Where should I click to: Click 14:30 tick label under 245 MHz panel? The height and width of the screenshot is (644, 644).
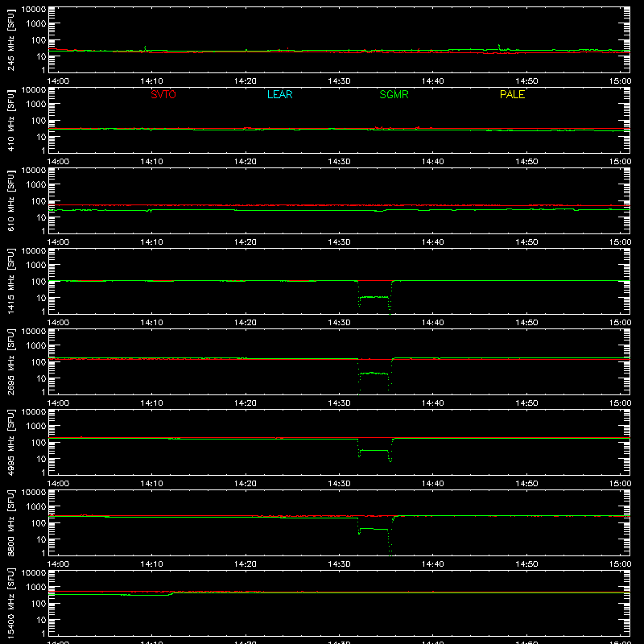pyautogui.click(x=339, y=81)
